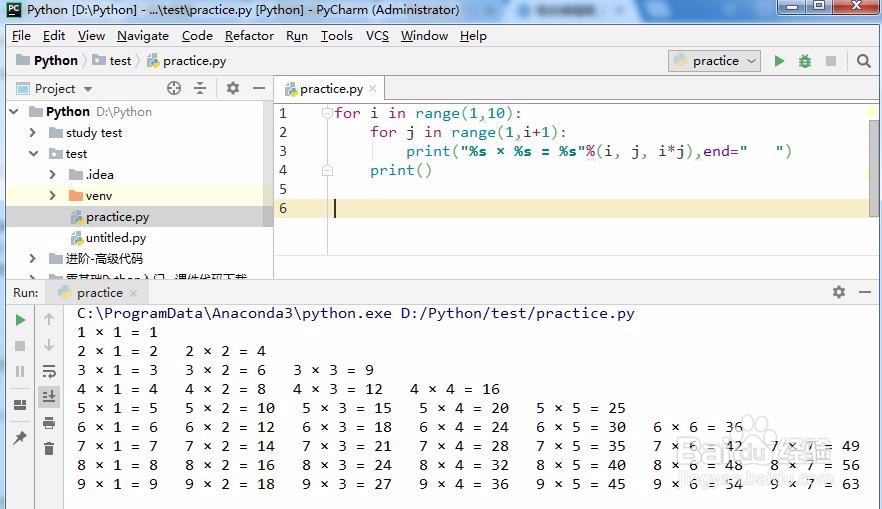Pin the Run tab
Screen dimensions: 882x509
click(20, 437)
